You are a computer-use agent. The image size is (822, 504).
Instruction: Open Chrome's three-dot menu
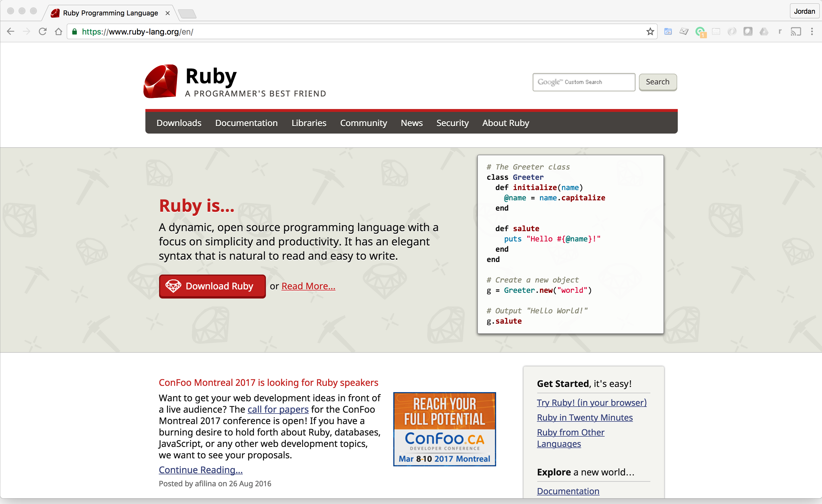[x=812, y=32]
